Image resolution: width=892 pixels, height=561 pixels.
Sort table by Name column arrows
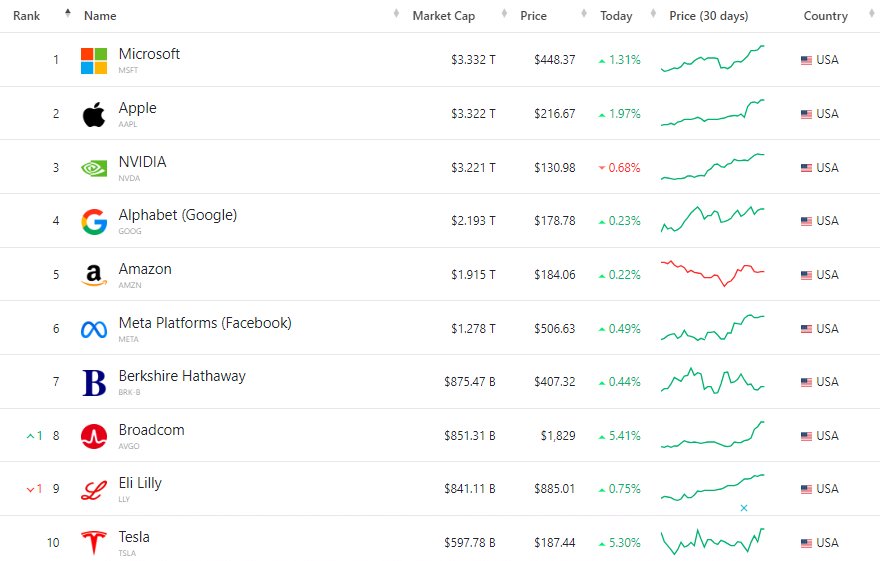pos(396,13)
